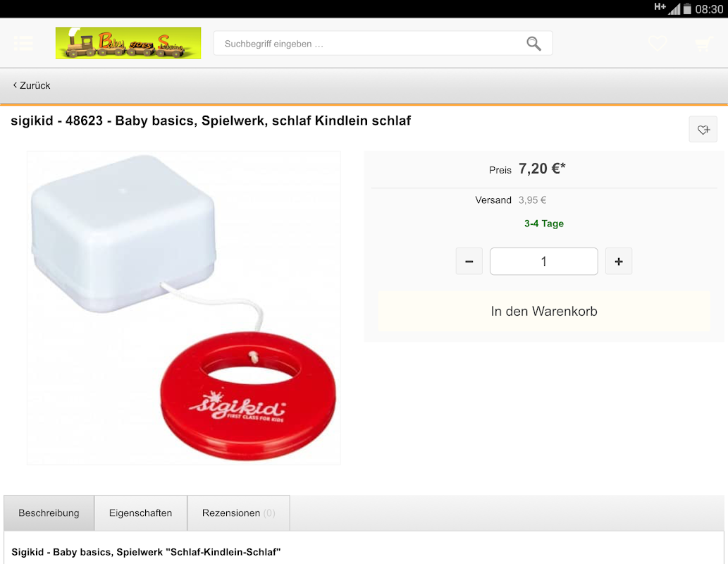The height and width of the screenshot is (564, 728).
Task: Add product to wishlist via heart-plus button
Action: pos(703,130)
